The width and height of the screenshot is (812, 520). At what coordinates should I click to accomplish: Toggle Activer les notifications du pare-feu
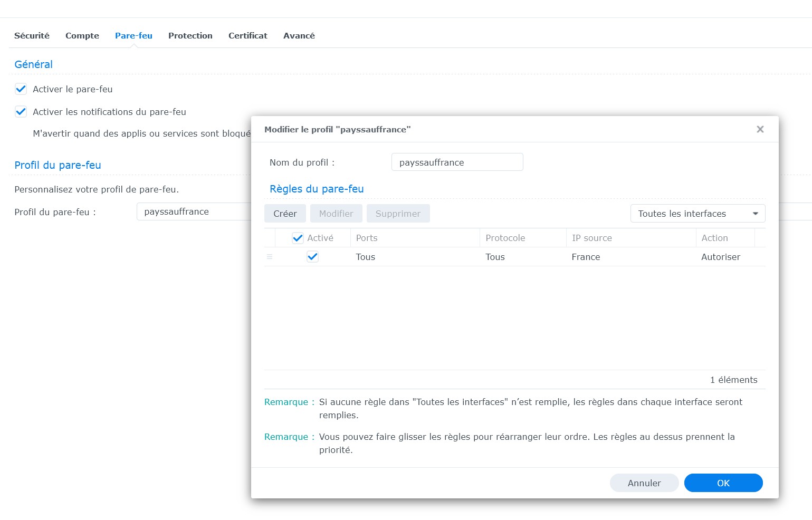(x=21, y=112)
